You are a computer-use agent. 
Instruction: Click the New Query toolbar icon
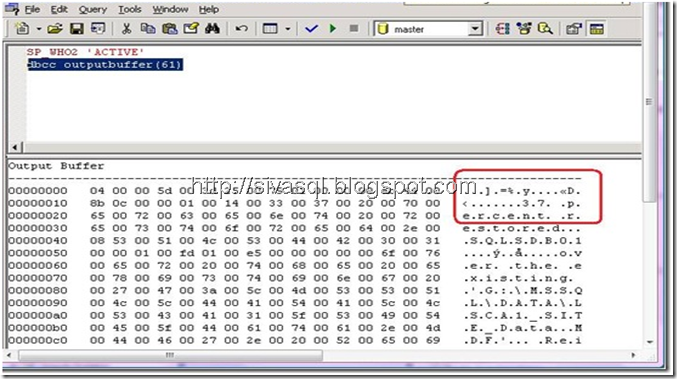click(22, 29)
